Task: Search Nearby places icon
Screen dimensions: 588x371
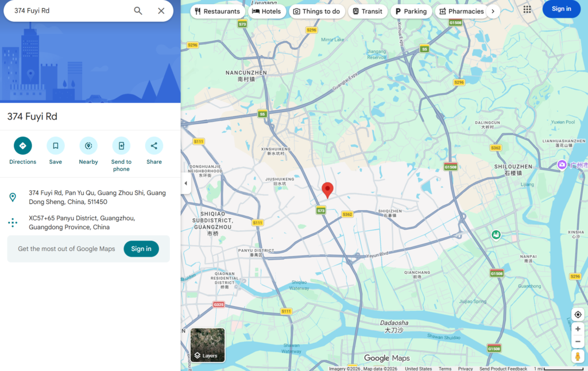Action: click(x=88, y=146)
